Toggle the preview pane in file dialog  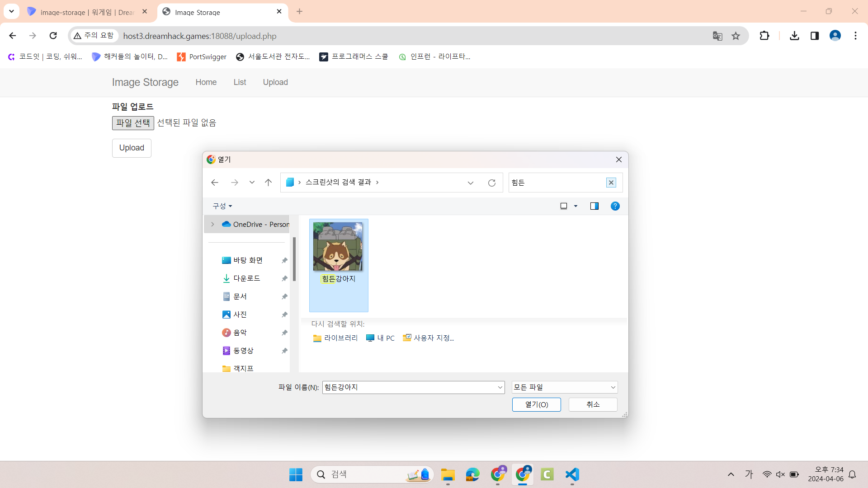pyautogui.click(x=594, y=206)
